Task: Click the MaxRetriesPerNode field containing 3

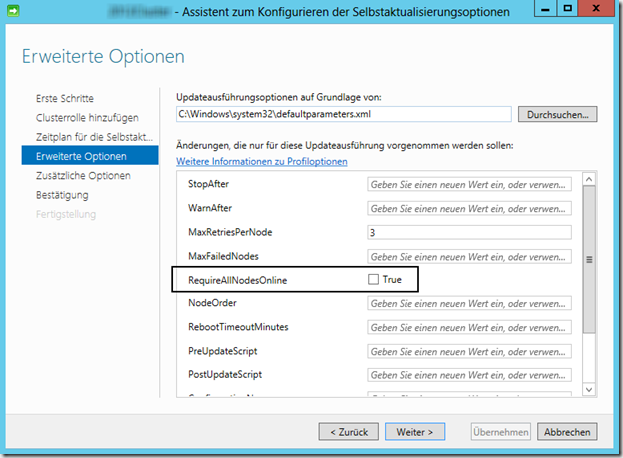Action: tap(469, 232)
